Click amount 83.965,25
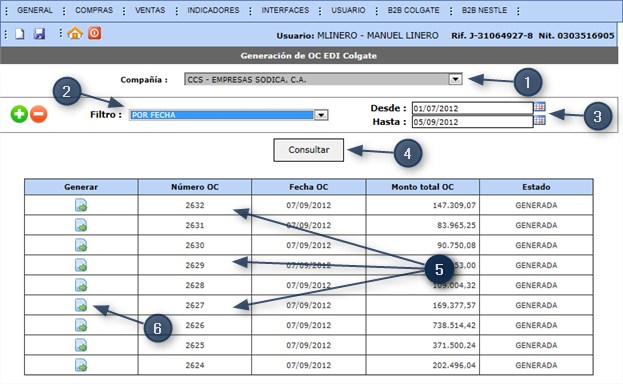This screenshot has height=384, width=623. click(x=456, y=225)
